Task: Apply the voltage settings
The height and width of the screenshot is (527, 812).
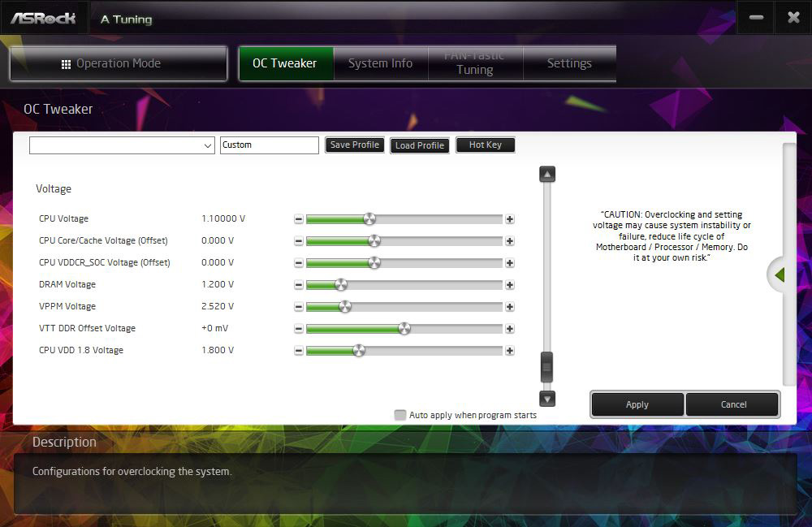Action: 637,404
